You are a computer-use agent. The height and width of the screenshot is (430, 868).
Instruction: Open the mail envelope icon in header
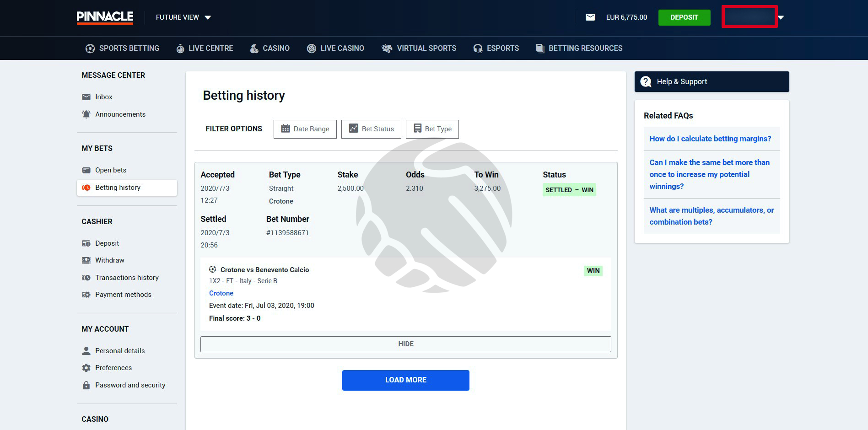(x=590, y=17)
